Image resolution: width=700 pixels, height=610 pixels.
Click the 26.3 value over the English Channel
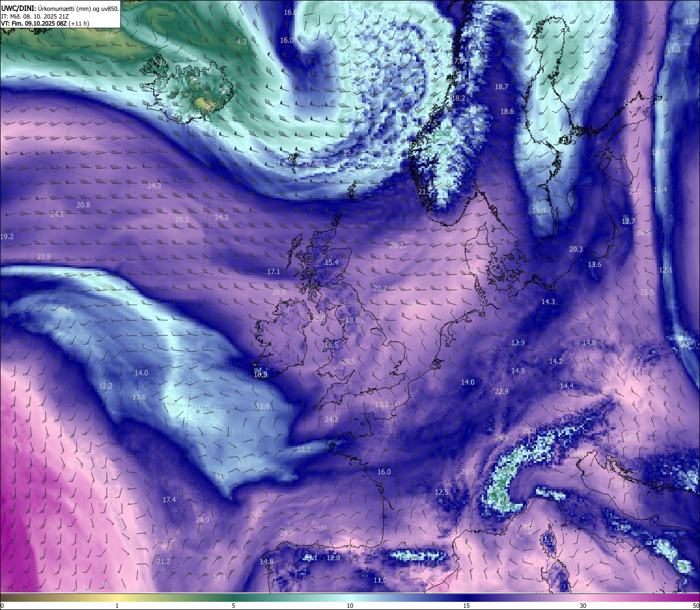point(382,405)
